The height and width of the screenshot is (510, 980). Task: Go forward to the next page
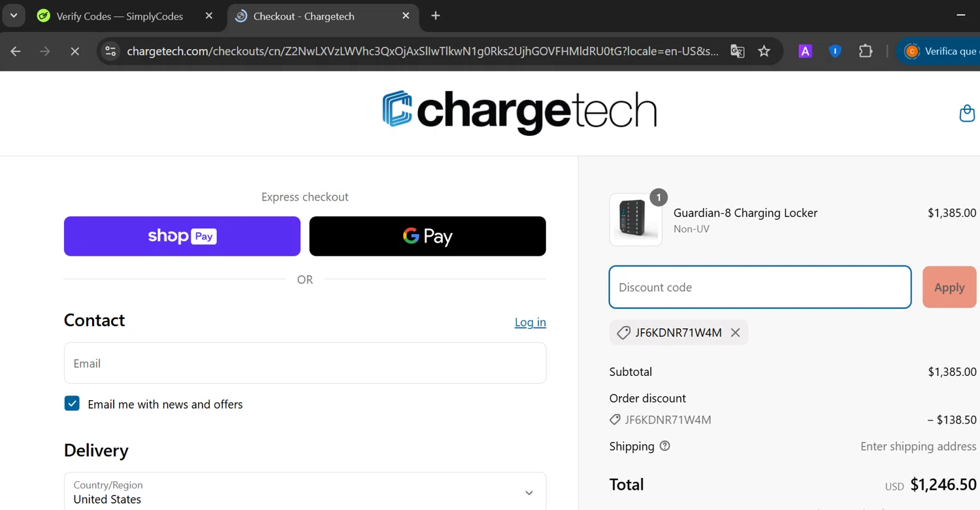(x=45, y=51)
